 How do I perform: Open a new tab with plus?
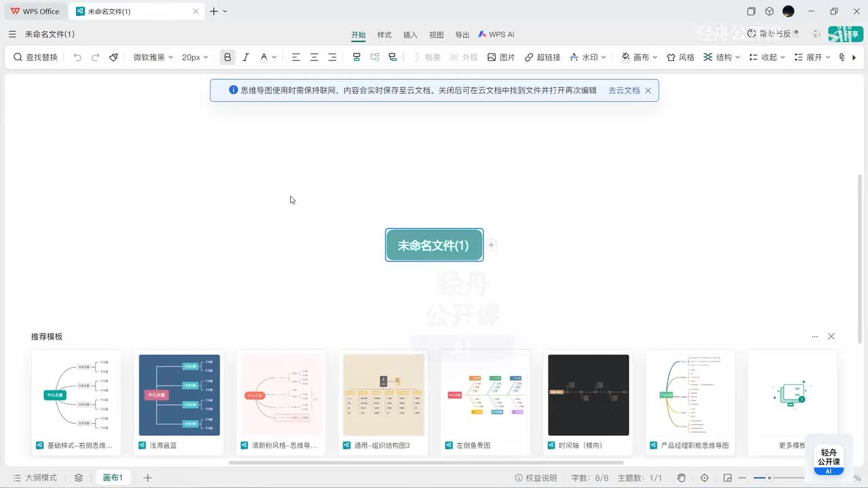point(214,12)
